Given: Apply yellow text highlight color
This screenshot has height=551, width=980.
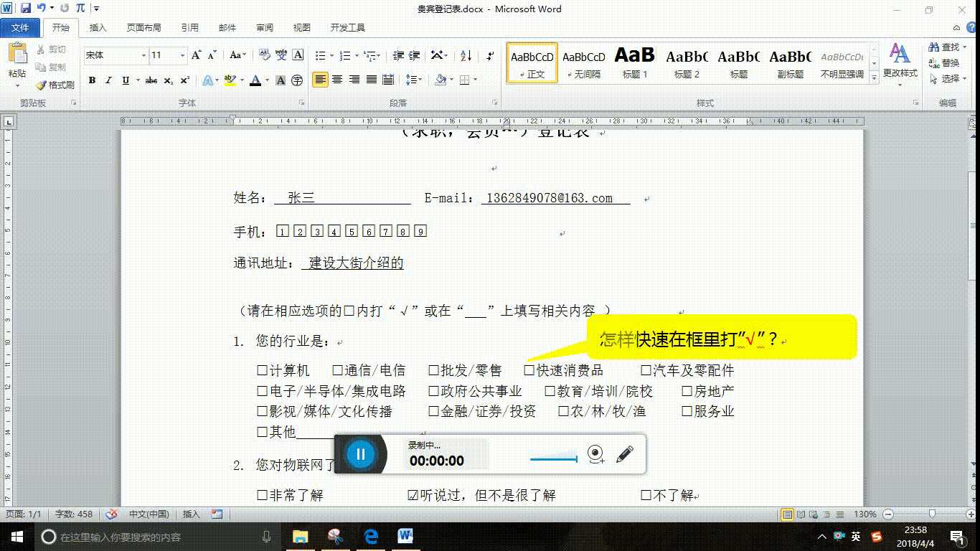Looking at the screenshot, I should tap(230, 80).
